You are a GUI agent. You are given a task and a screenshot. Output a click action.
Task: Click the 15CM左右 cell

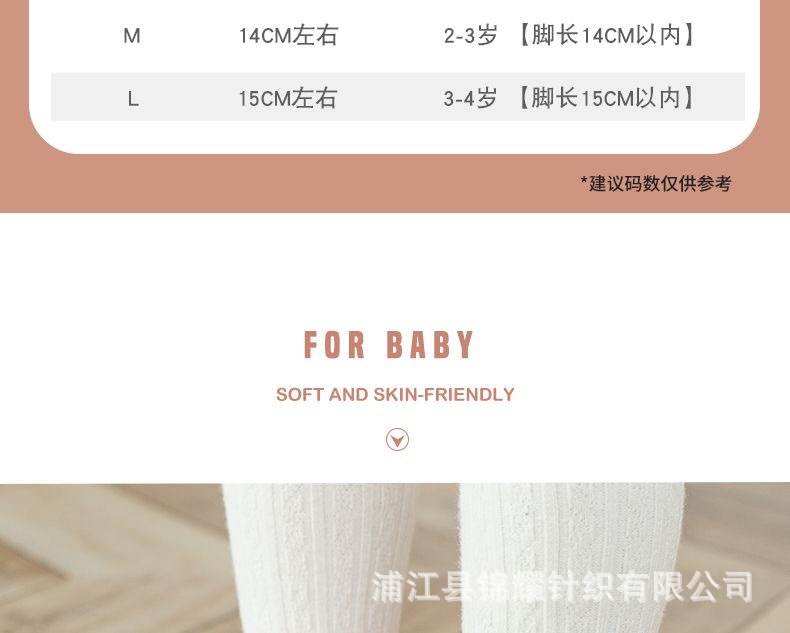(x=288, y=98)
